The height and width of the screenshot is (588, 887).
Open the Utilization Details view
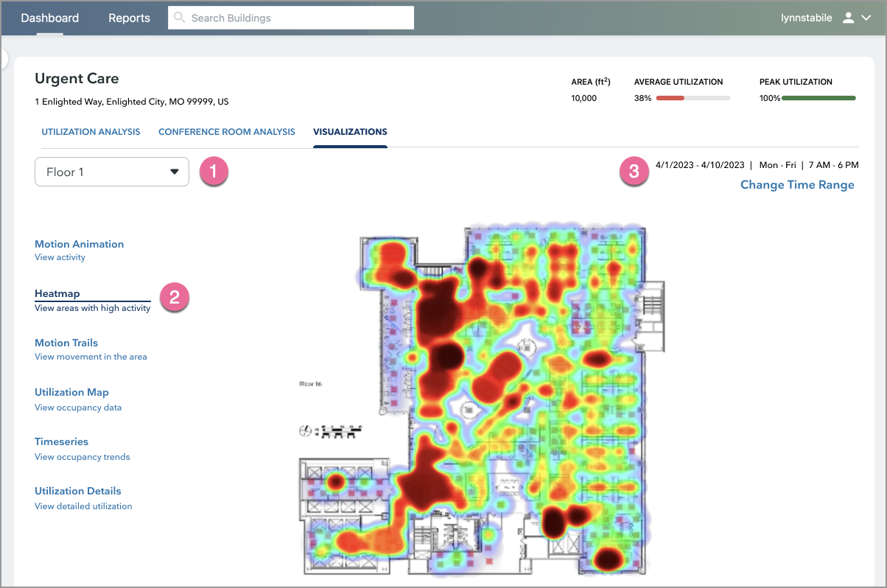[x=77, y=491]
